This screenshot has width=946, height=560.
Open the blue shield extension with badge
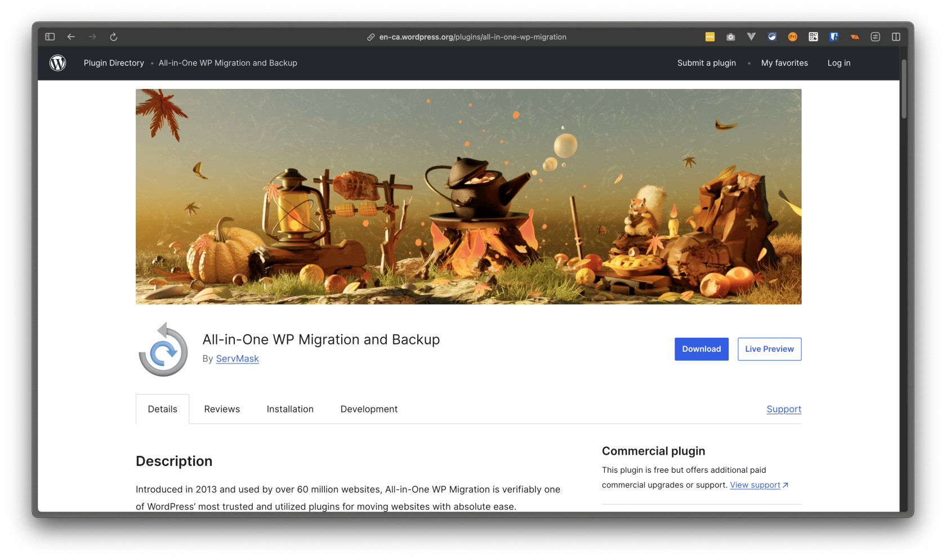pos(834,37)
